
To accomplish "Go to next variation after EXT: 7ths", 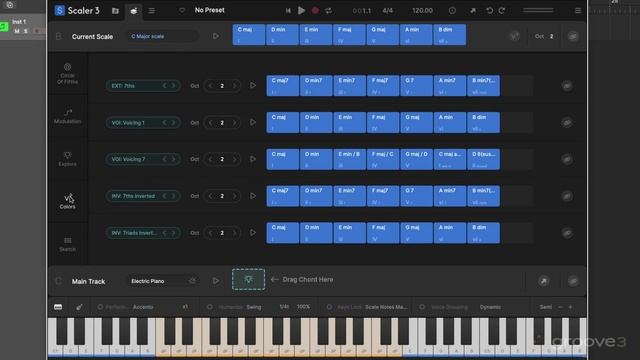I will coord(173,86).
